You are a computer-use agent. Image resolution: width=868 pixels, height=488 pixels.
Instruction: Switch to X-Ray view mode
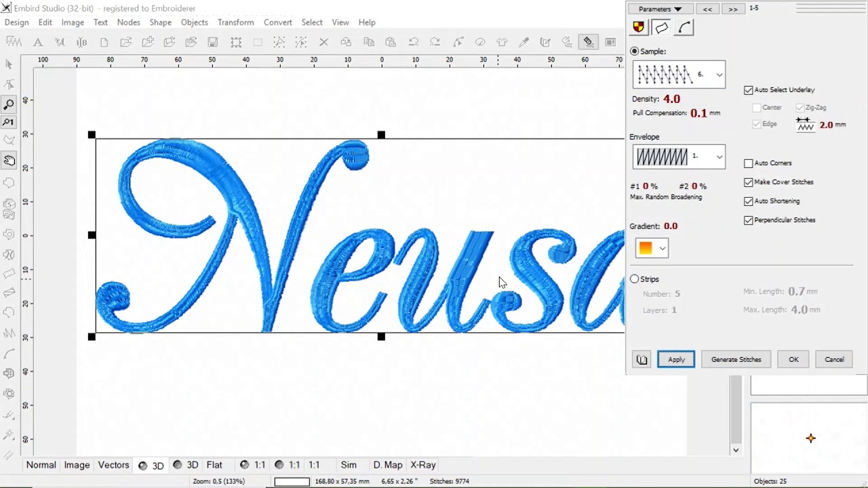[x=423, y=465]
